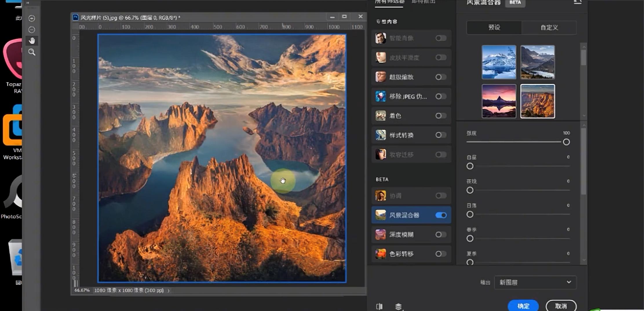This screenshot has width=644, height=311.
Task: Switch to the 即将推出 tab
Action: coord(423,2)
